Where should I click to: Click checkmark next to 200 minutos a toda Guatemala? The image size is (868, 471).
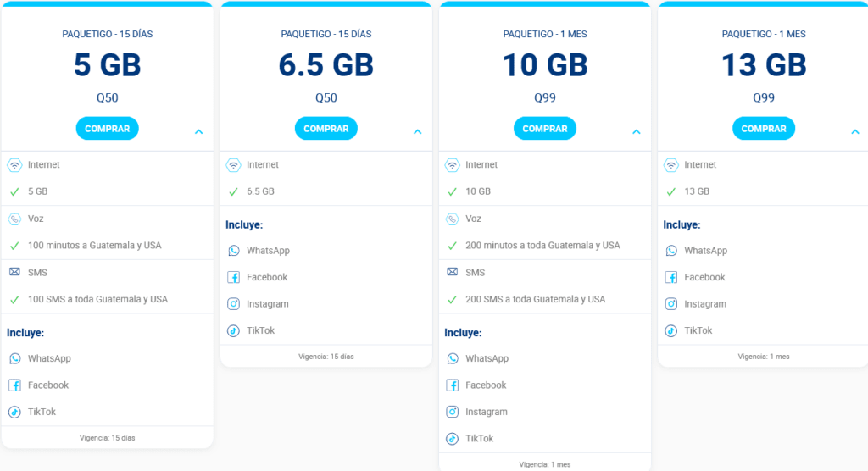click(452, 246)
